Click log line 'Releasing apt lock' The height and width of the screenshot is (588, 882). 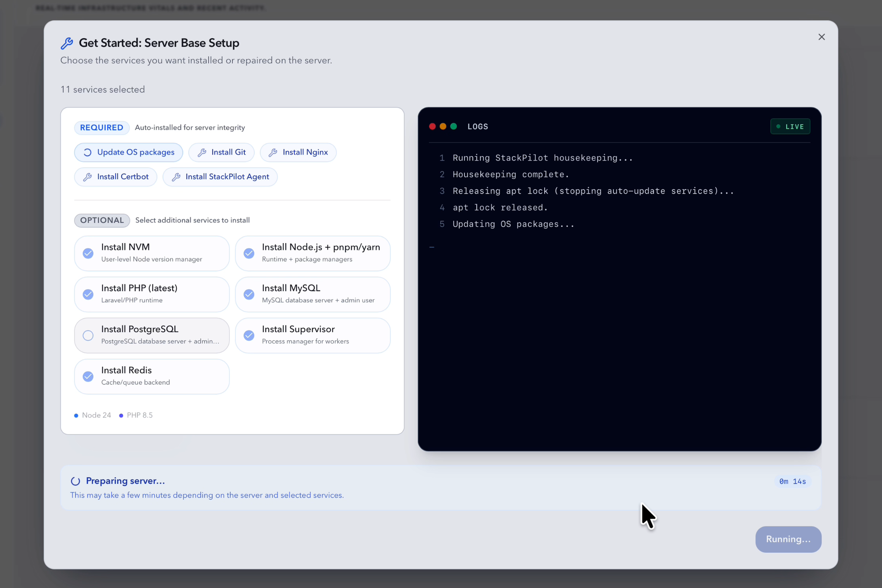(x=593, y=191)
